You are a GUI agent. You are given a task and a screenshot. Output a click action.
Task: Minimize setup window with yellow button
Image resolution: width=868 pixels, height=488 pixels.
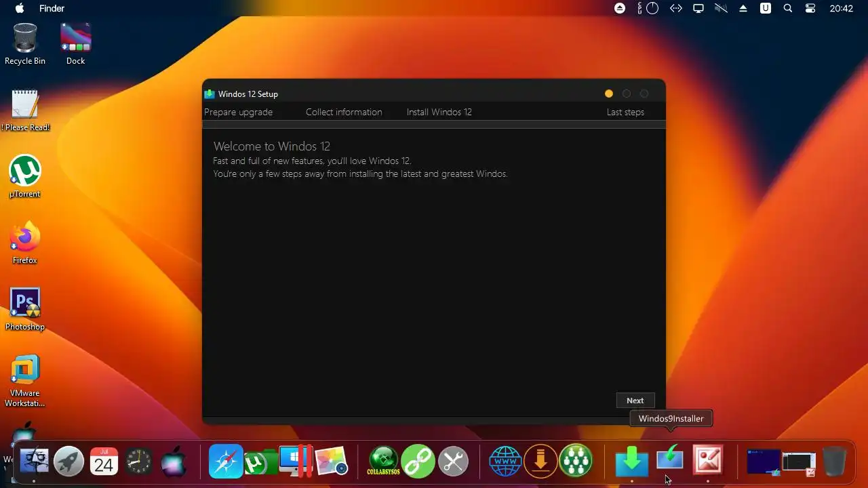point(609,94)
